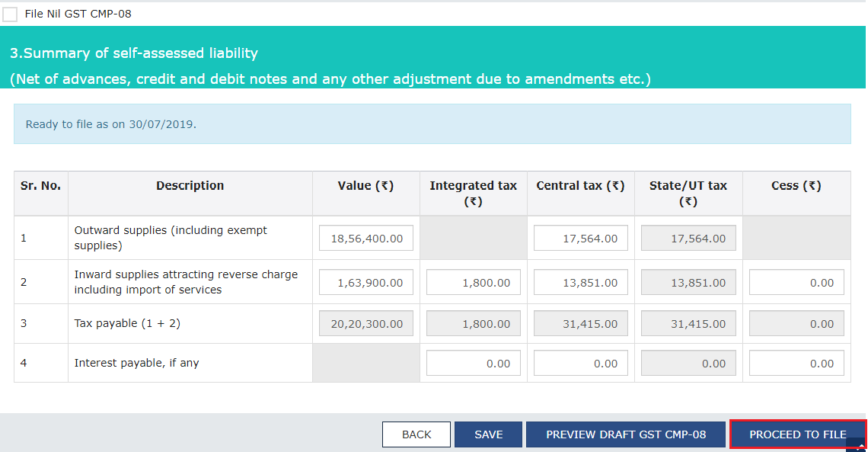
Task: Select the inward supplies Cess field
Action: point(796,281)
